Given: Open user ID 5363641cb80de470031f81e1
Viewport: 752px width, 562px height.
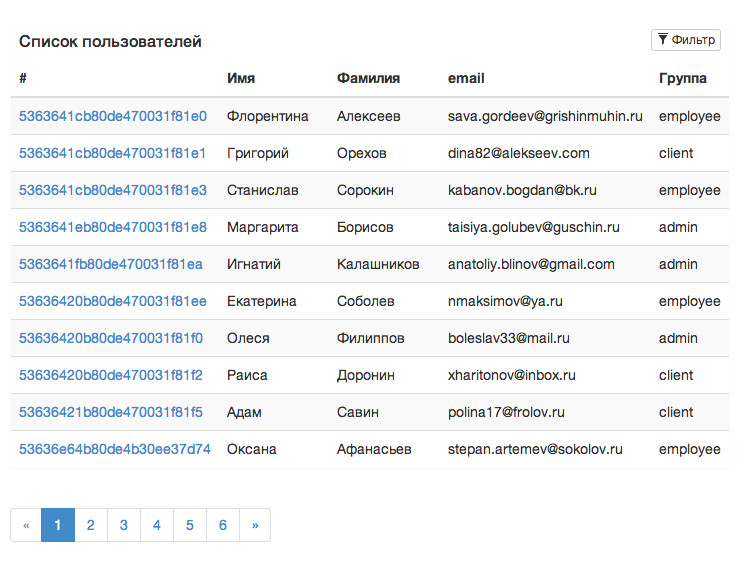Looking at the screenshot, I should point(112,153).
